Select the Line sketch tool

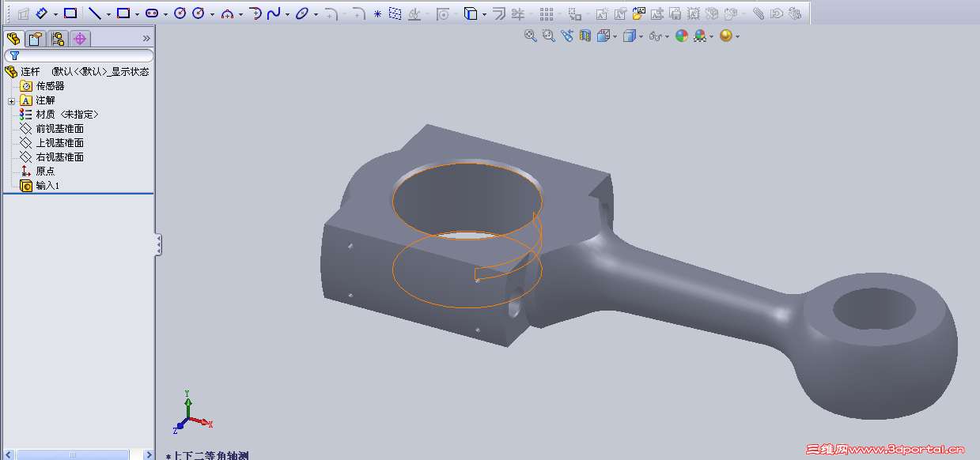pos(94,13)
